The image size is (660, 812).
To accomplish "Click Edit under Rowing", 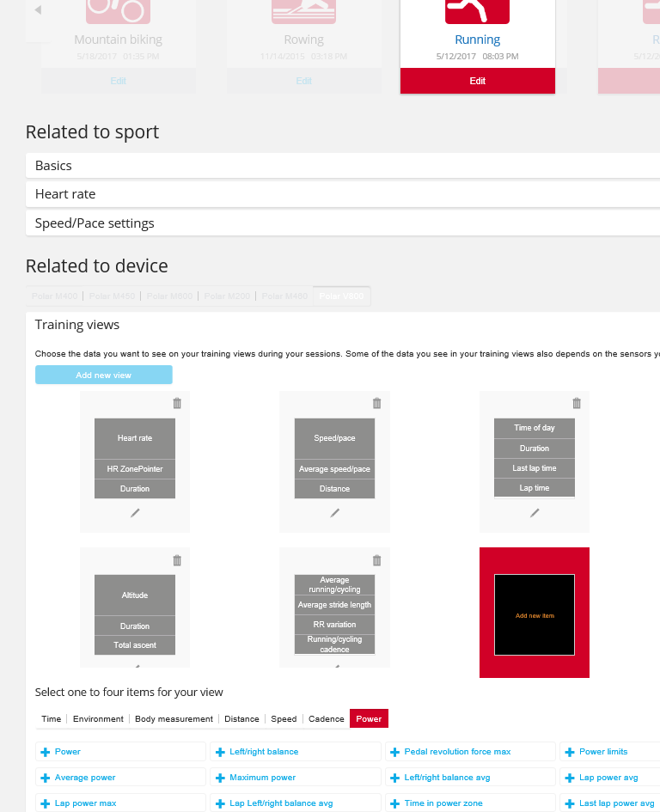I will click(303, 81).
